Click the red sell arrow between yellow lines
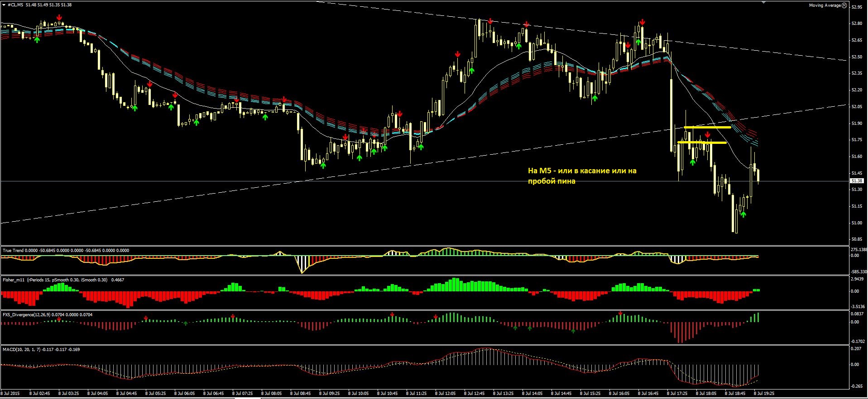This screenshot has height=399, width=868. pos(708,134)
